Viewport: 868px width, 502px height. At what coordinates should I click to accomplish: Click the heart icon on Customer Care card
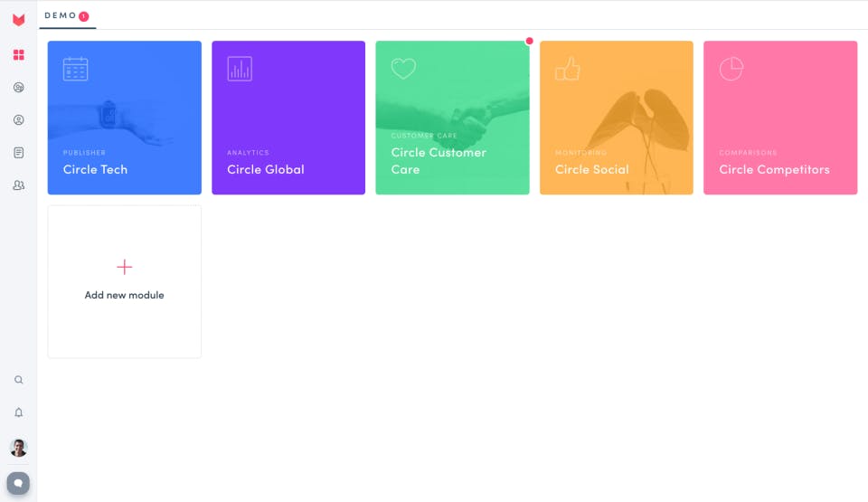(403, 69)
